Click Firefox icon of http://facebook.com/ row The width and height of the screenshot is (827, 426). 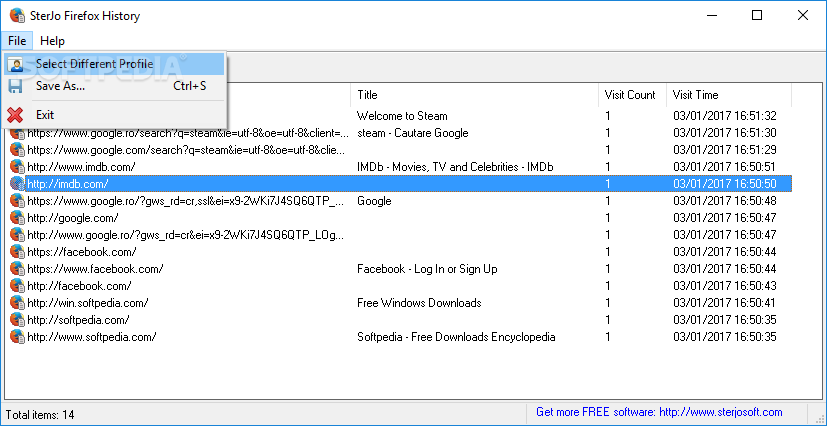[17, 286]
